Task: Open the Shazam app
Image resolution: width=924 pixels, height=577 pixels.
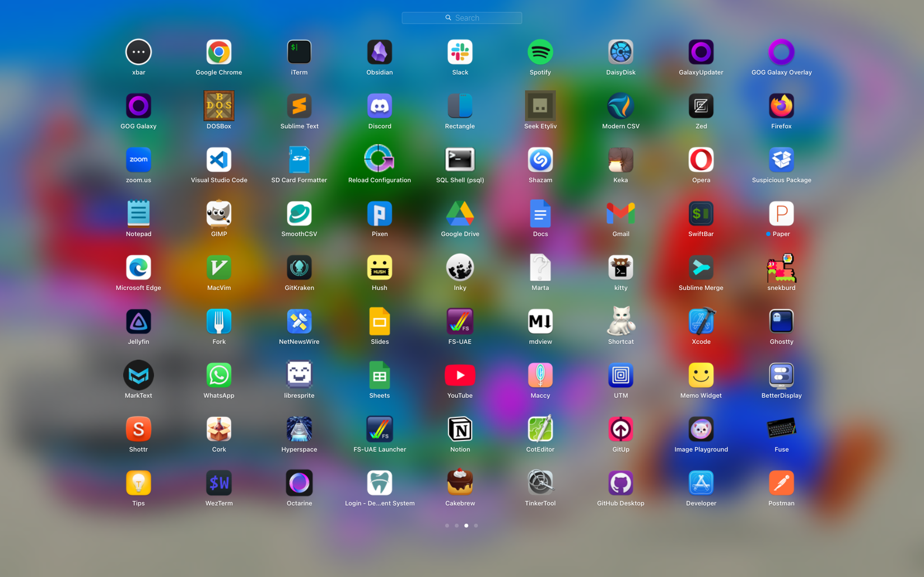Action: [x=540, y=160]
